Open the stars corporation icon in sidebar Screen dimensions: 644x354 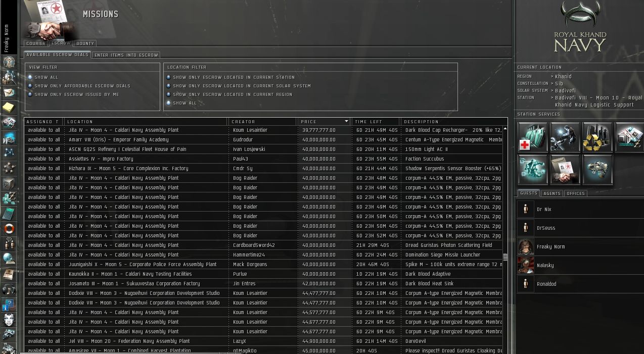9,168
